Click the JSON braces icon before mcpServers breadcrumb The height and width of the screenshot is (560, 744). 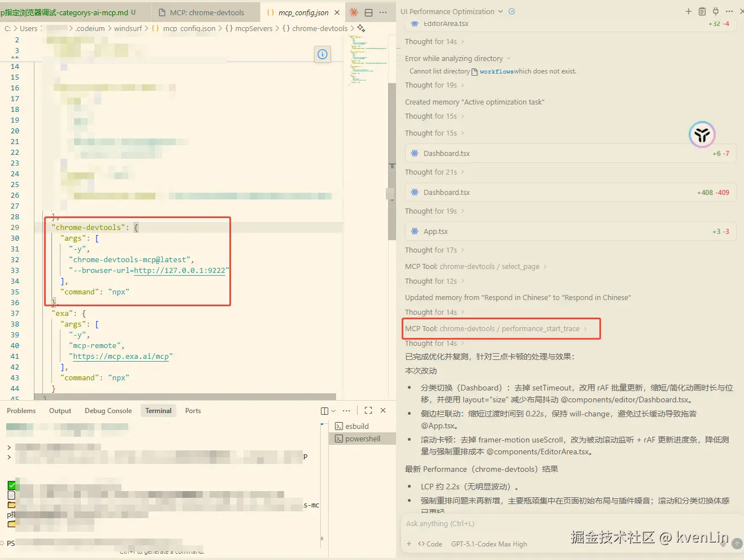[x=229, y=28]
